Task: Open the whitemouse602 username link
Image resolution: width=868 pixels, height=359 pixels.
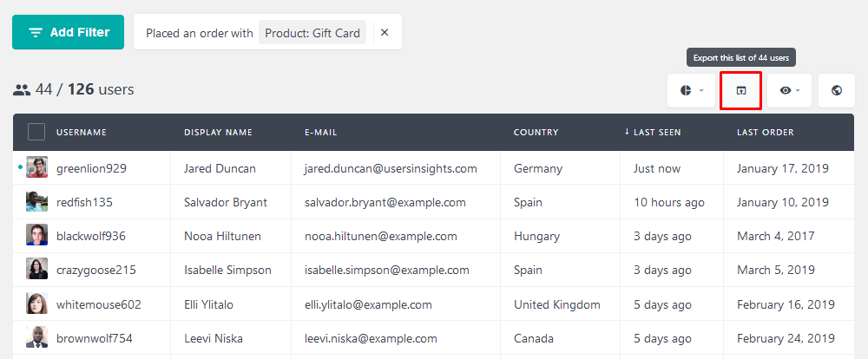Action: 99,304
